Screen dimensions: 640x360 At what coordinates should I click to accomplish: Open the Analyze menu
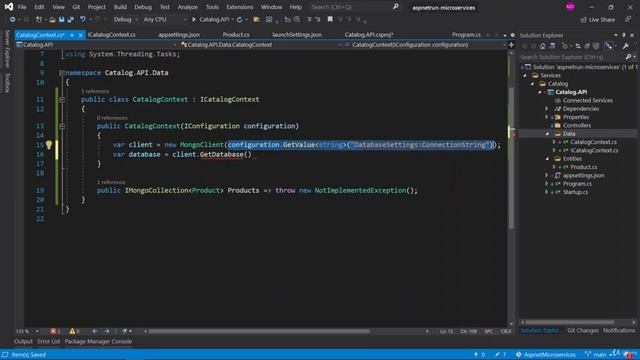pyautogui.click(x=187, y=7)
